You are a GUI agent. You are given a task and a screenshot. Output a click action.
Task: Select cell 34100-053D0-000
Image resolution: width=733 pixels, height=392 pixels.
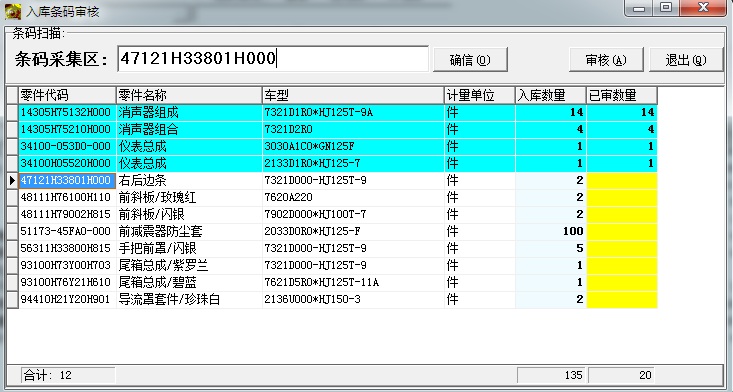pyautogui.click(x=67, y=146)
